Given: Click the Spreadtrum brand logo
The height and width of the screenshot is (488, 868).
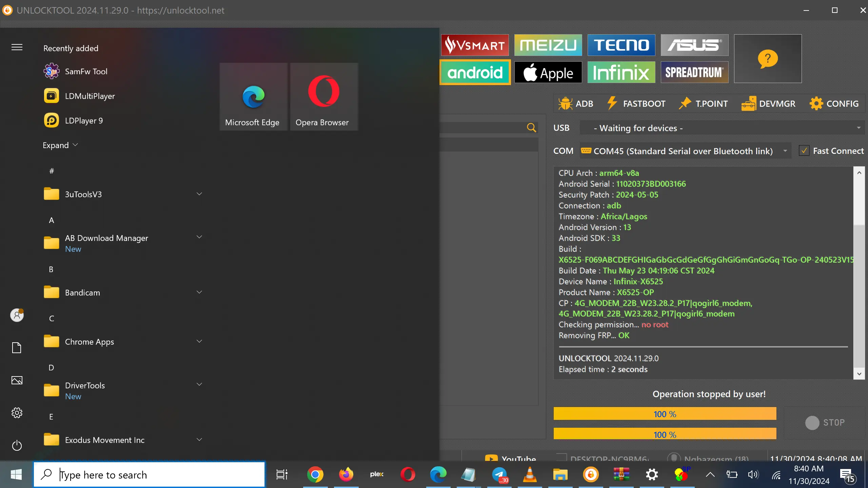Looking at the screenshot, I should pos(694,72).
